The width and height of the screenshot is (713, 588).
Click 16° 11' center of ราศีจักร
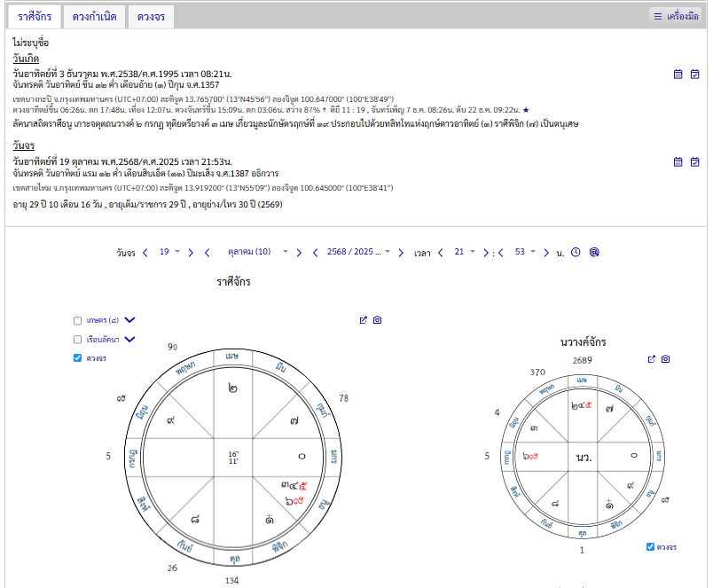pyautogui.click(x=233, y=458)
